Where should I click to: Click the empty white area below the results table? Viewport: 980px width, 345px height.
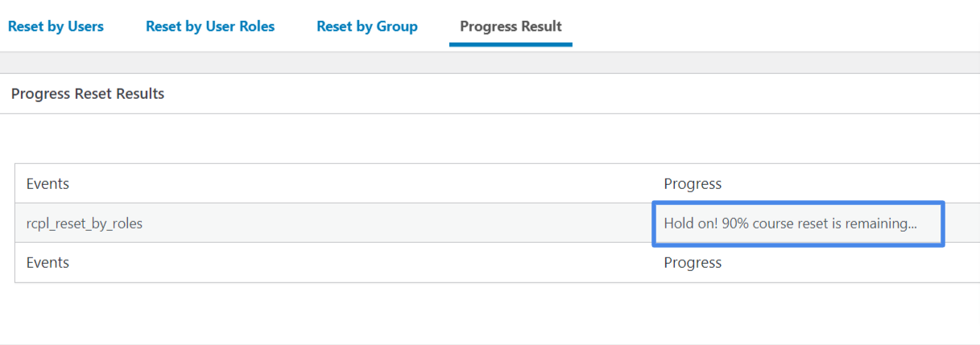[x=490, y=314]
